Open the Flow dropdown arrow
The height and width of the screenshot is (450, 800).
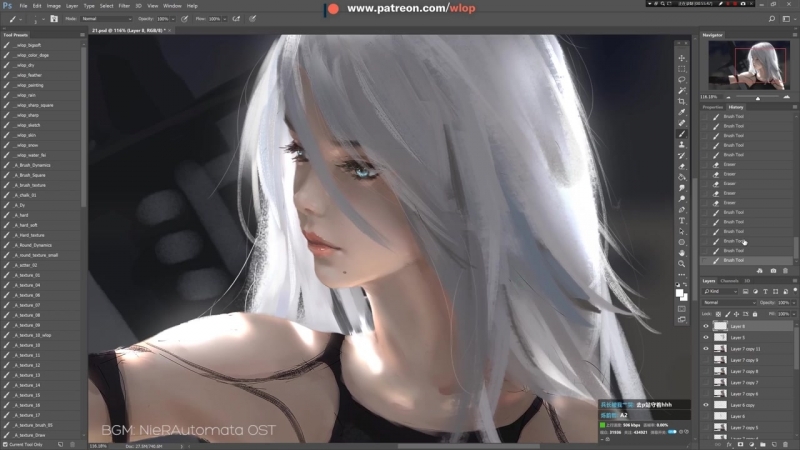coord(224,19)
